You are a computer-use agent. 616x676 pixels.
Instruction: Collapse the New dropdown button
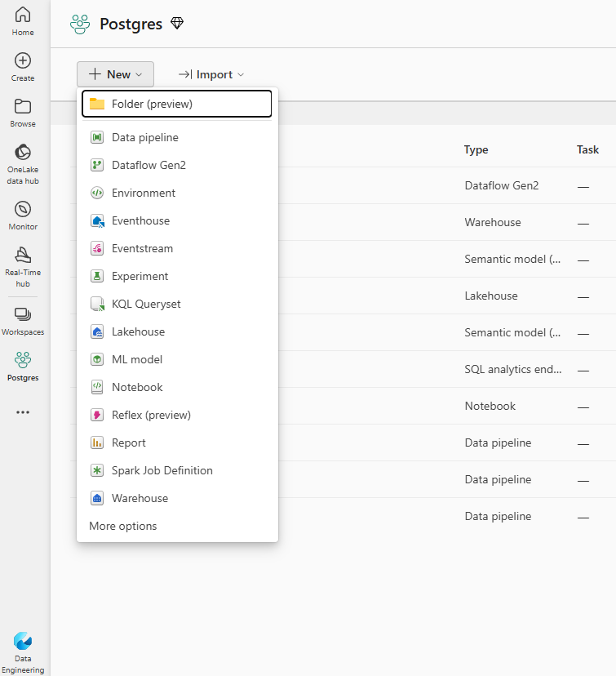click(x=115, y=74)
